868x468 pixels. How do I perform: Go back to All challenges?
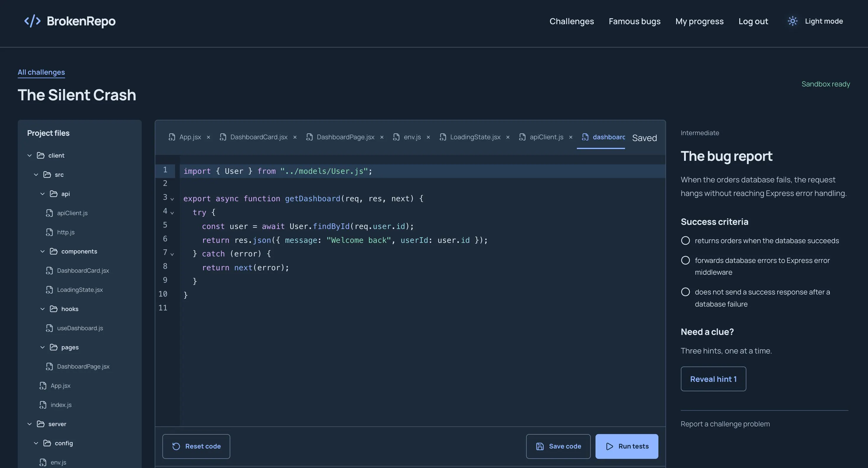click(41, 72)
